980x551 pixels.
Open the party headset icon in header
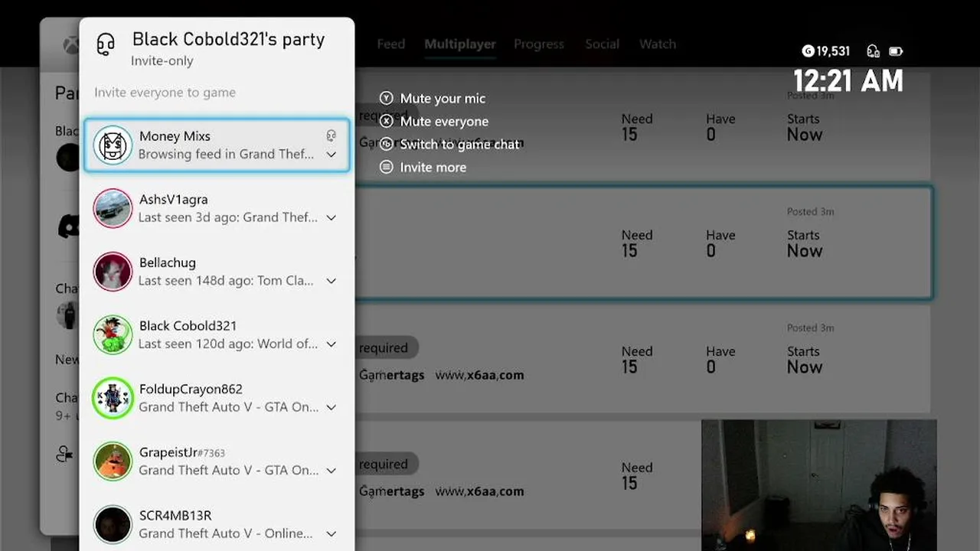click(x=106, y=44)
